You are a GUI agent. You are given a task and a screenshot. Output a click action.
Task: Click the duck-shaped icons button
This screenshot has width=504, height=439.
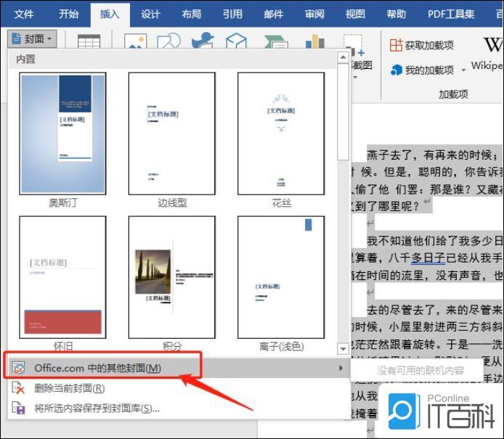click(x=203, y=41)
